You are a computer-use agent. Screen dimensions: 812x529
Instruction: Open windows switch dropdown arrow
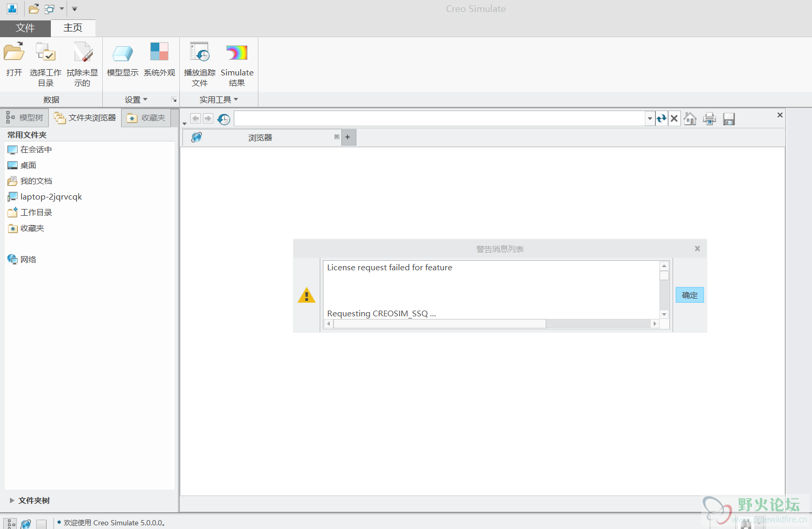(x=62, y=9)
